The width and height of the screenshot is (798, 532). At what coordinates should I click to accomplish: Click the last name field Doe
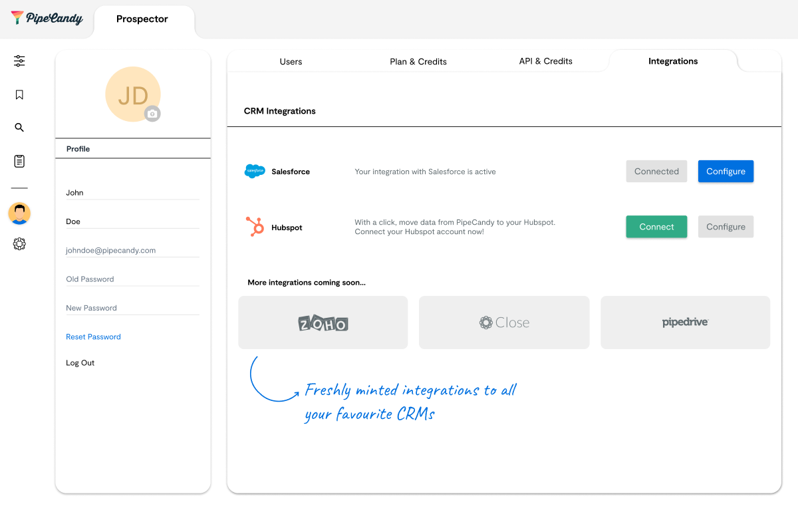(x=132, y=221)
